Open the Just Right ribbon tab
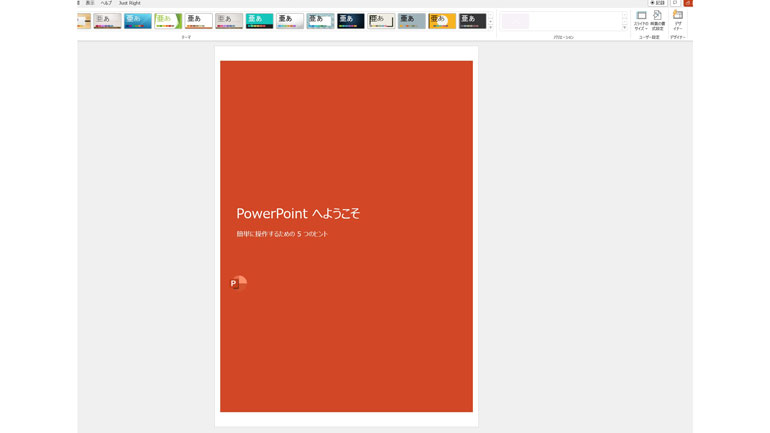770x433 pixels. click(x=130, y=3)
